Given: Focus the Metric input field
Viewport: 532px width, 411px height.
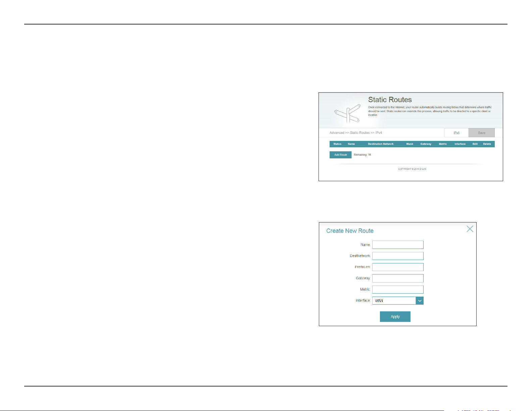Looking at the screenshot, I should tap(398, 290).
